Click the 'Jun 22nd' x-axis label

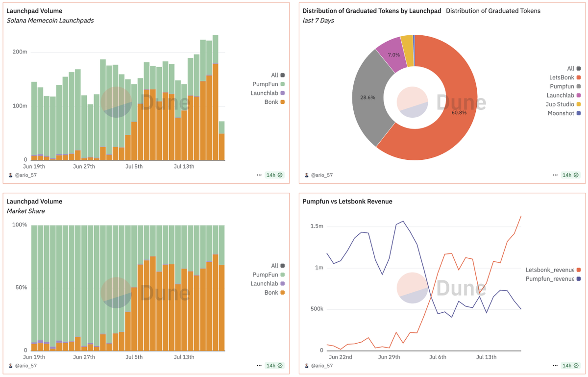pos(341,357)
